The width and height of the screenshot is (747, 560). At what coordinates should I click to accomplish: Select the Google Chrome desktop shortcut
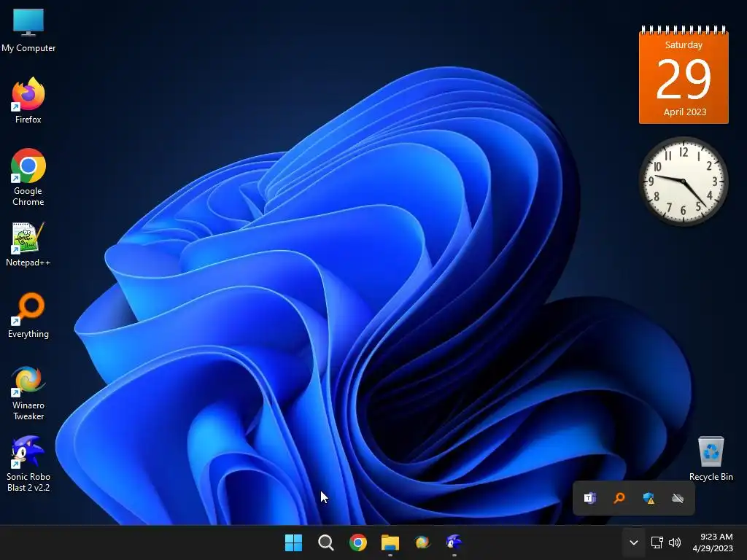click(x=28, y=176)
